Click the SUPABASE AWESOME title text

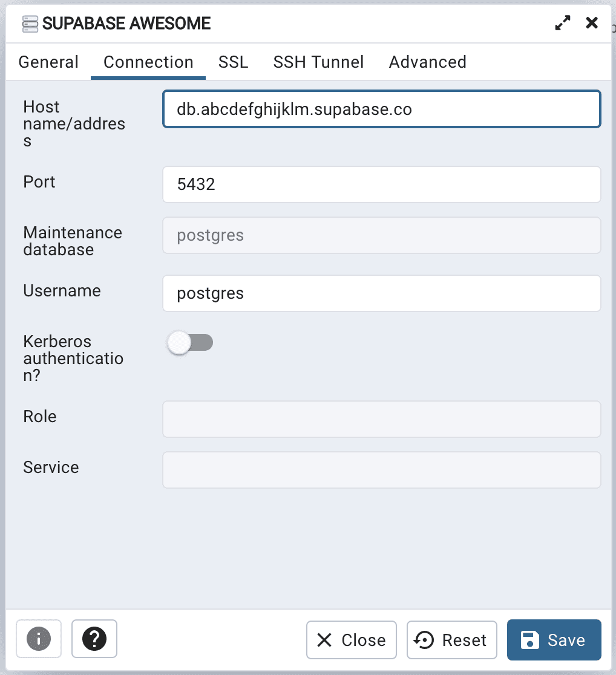tap(126, 23)
